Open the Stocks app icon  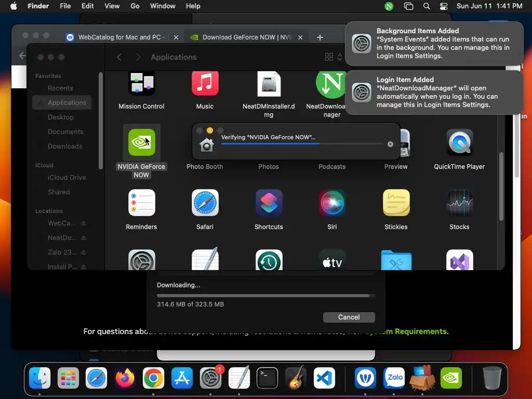459,203
